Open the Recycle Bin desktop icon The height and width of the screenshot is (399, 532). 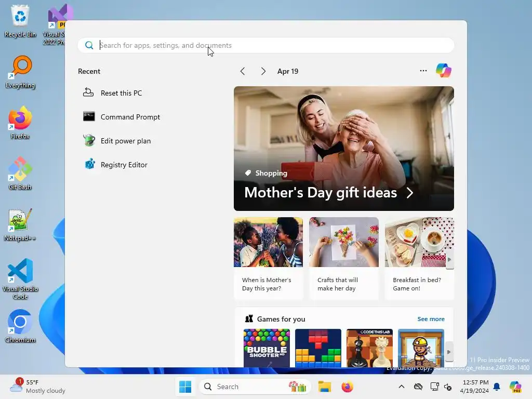tap(20, 21)
